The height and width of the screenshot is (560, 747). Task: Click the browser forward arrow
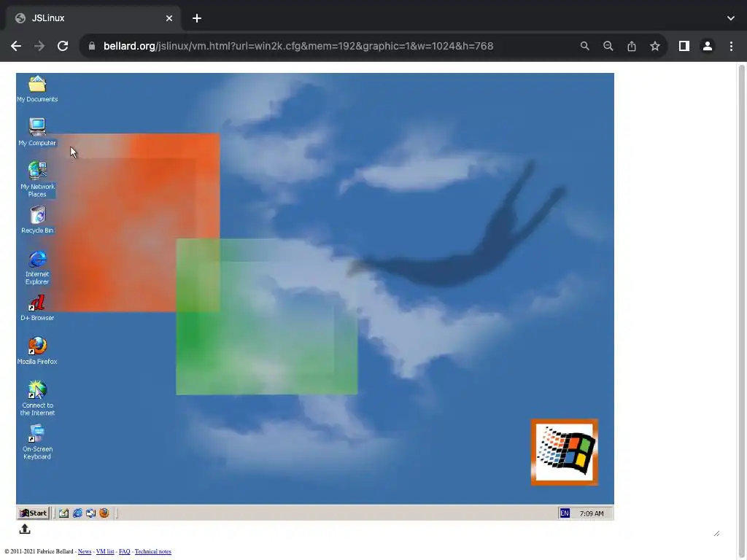39,46
